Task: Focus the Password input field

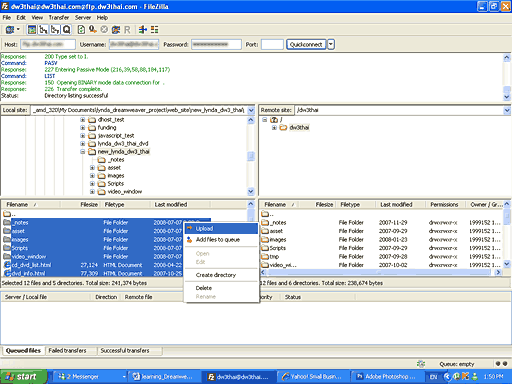Action: point(216,44)
